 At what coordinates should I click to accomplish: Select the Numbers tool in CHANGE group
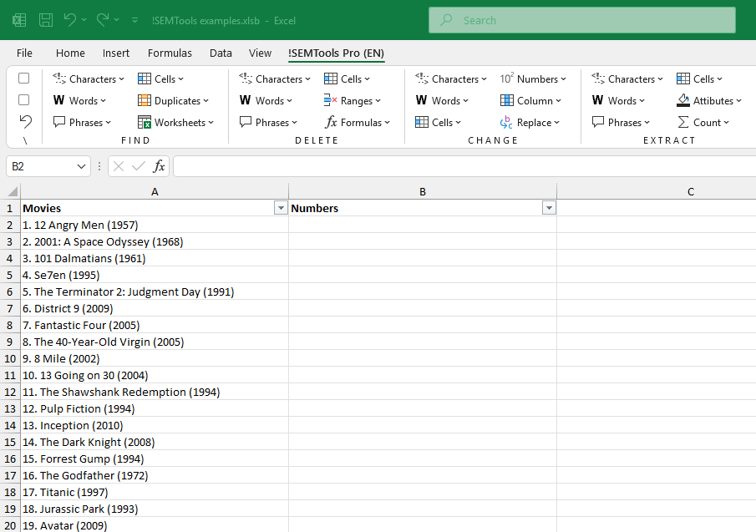(534, 79)
